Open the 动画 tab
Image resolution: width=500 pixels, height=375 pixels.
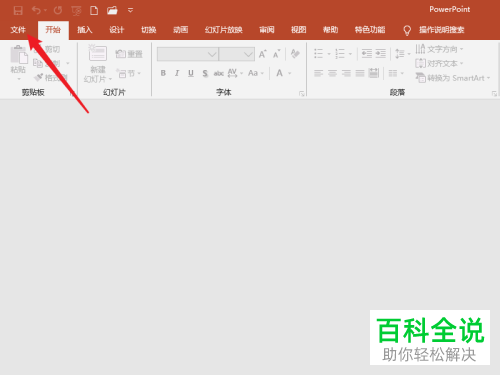point(181,30)
